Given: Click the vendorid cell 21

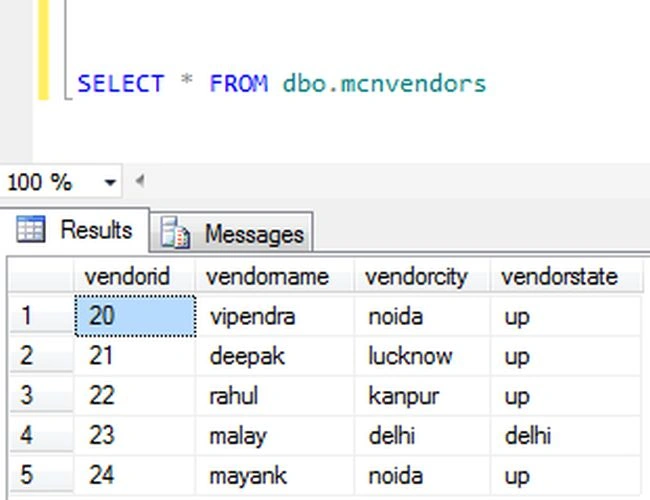Looking at the screenshot, I should click(135, 355).
